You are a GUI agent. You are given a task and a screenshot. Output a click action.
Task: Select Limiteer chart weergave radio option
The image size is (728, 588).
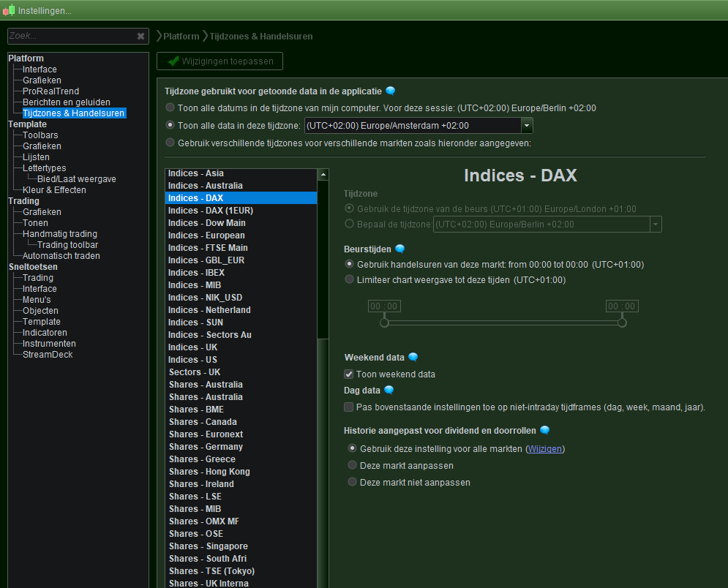(350, 279)
